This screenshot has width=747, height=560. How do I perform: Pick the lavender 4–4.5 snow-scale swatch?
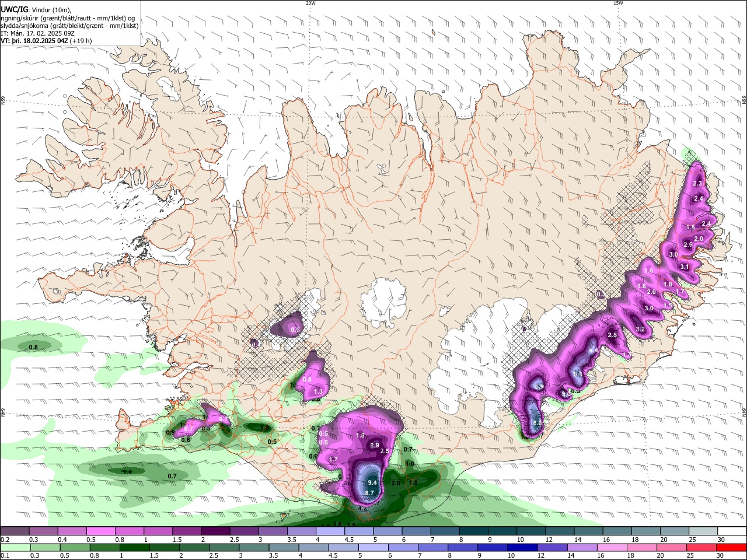point(330,531)
